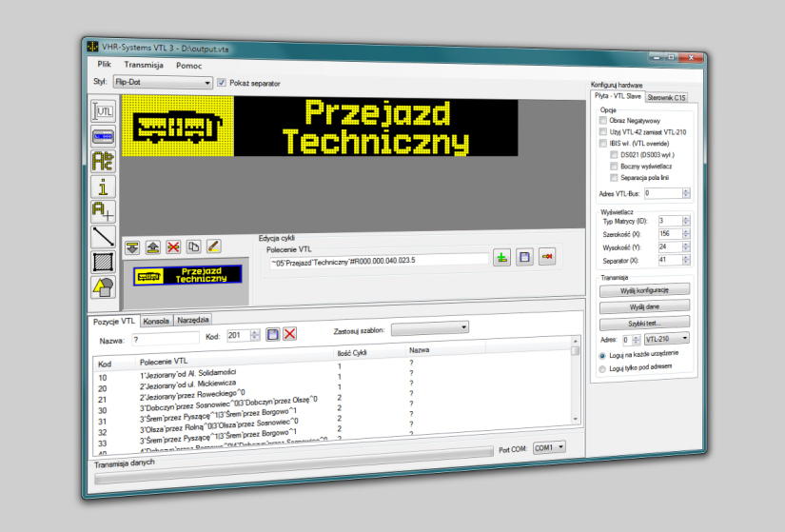The width and height of the screenshot is (785, 532).
Task: Adjust the Szerokość (X) spinner
Action: pyautogui.click(x=686, y=233)
